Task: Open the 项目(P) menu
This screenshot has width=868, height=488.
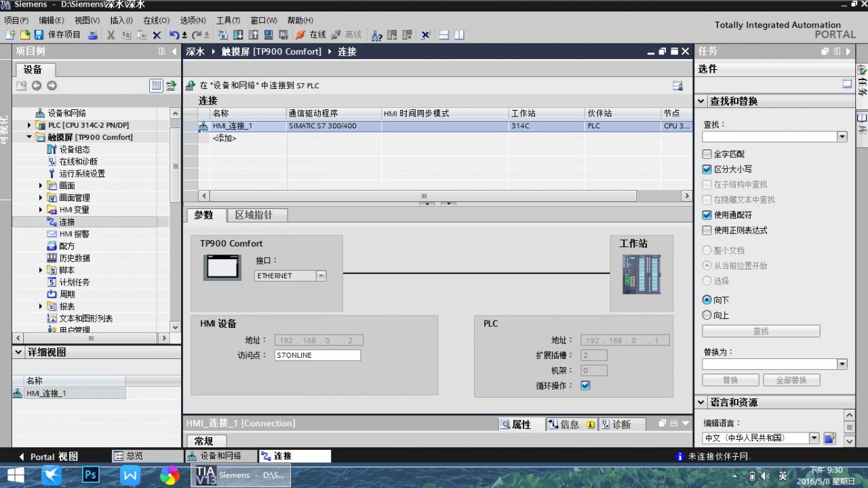Action: click(16, 20)
